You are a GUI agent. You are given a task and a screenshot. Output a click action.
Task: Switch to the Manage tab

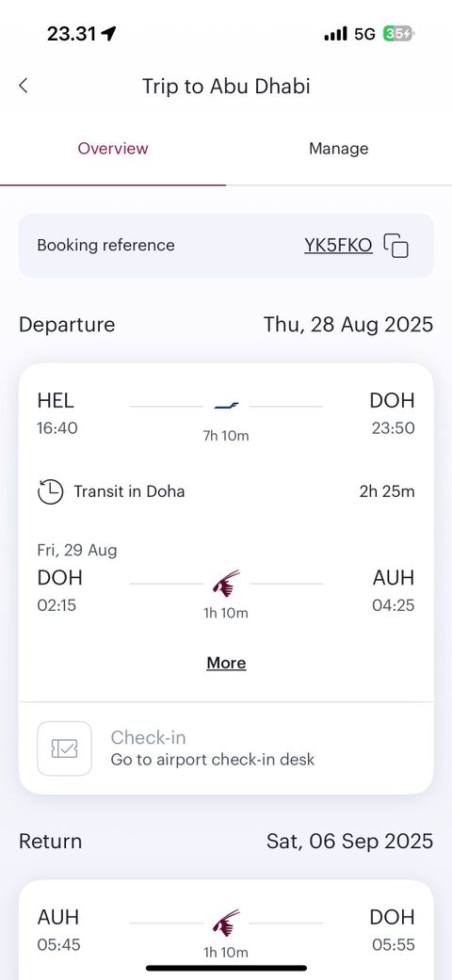click(x=339, y=149)
